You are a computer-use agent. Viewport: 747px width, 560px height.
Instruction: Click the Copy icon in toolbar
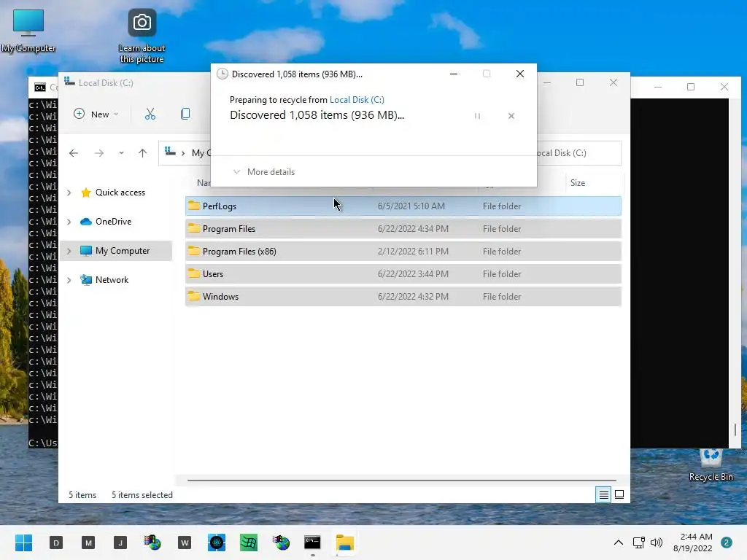185,114
